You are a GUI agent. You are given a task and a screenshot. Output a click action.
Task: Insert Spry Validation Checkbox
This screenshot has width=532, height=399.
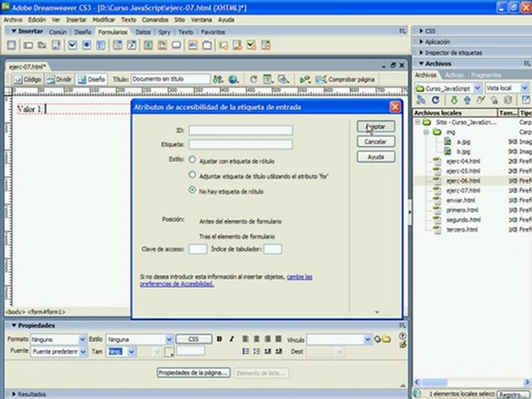pyautogui.click(x=252, y=45)
